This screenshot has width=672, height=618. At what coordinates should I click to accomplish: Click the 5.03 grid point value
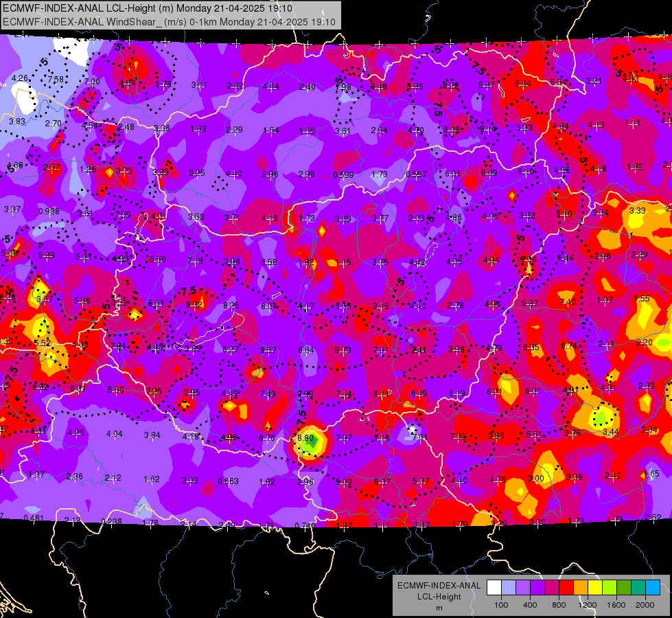344,482
